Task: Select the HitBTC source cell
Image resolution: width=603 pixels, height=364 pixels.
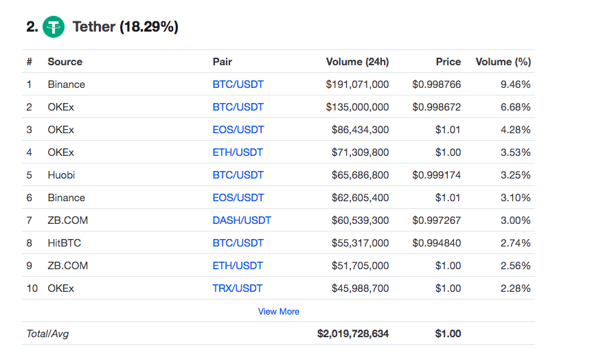Action: 65,243
